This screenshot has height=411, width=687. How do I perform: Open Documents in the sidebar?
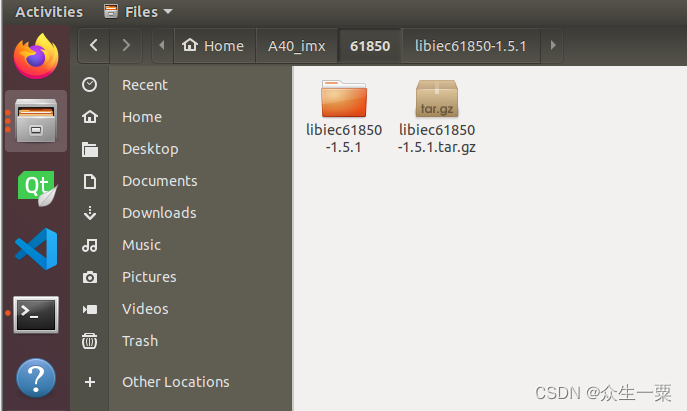click(x=160, y=181)
